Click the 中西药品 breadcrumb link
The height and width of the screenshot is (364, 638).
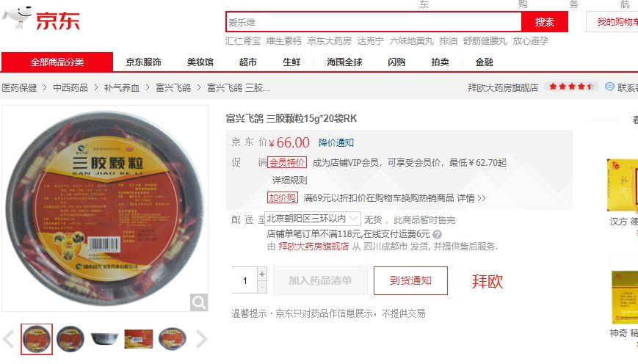[x=70, y=88]
